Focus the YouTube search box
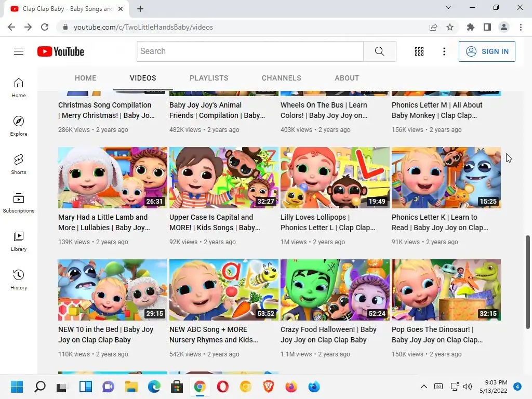 pyautogui.click(x=250, y=51)
